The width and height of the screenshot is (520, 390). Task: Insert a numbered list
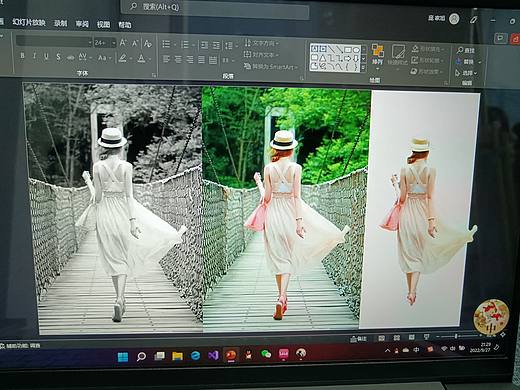(186, 44)
